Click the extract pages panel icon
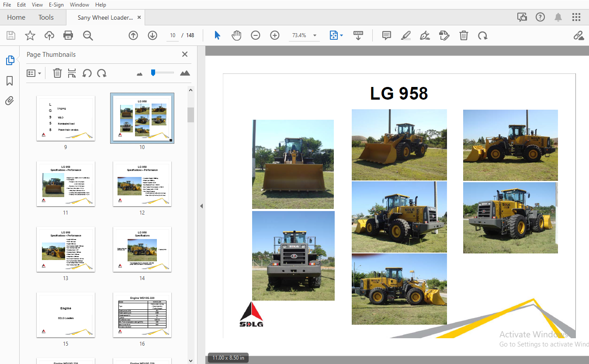 point(72,73)
